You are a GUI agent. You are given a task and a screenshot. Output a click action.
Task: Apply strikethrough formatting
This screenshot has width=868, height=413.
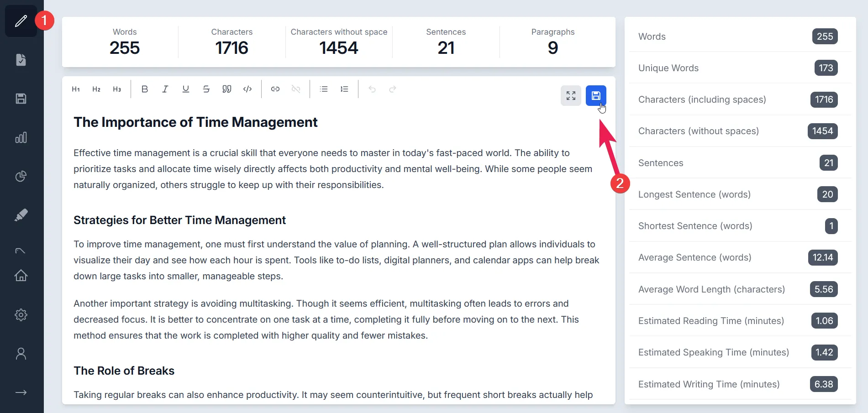[206, 89]
